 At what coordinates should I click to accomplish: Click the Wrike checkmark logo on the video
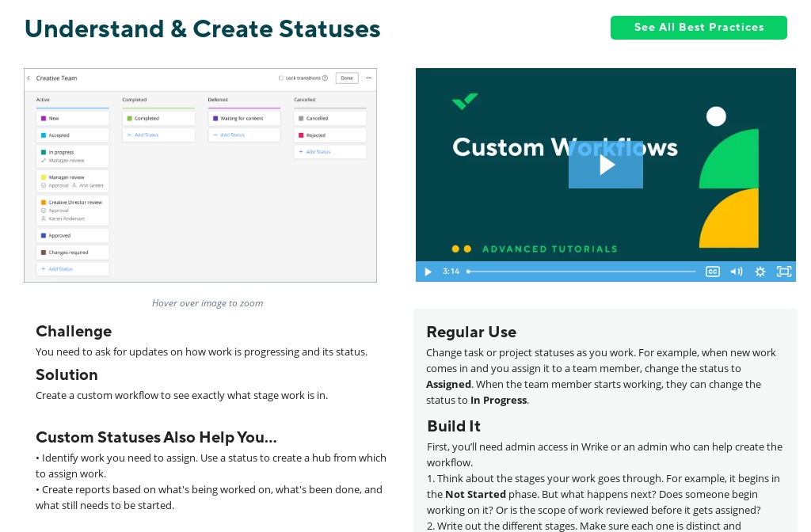pos(465,101)
